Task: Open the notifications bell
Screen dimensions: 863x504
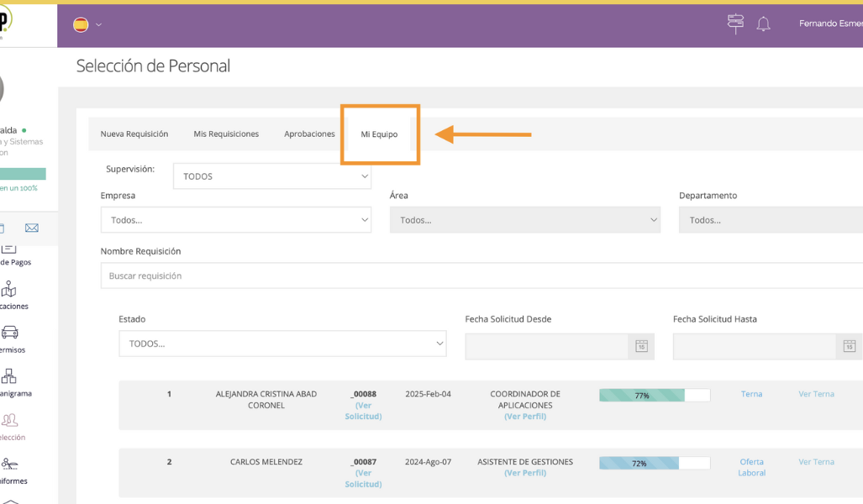Action: pyautogui.click(x=763, y=24)
